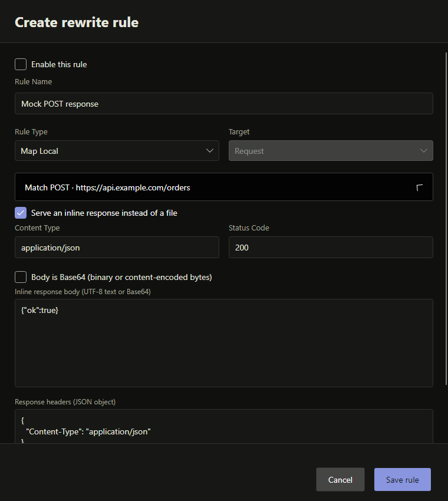Enable the 'Enable this rule' checkbox
Viewport: 448px width, 501px height.
(x=21, y=64)
